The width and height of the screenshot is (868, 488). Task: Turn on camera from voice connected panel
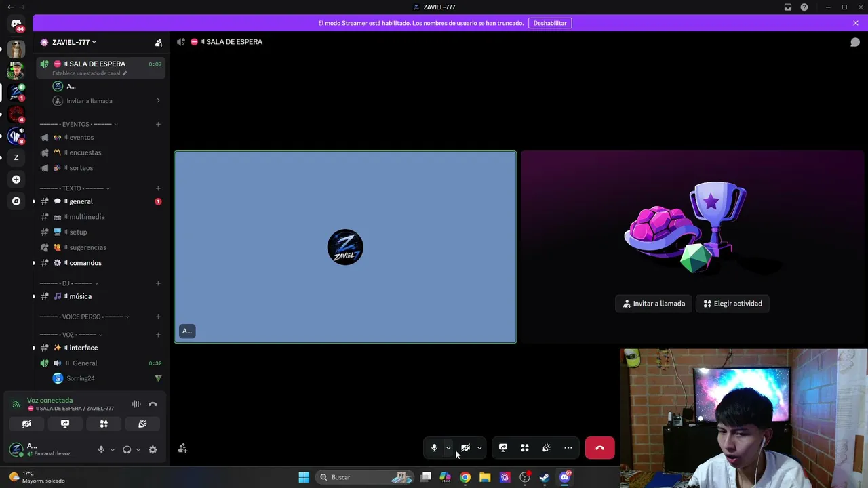coord(26,424)
